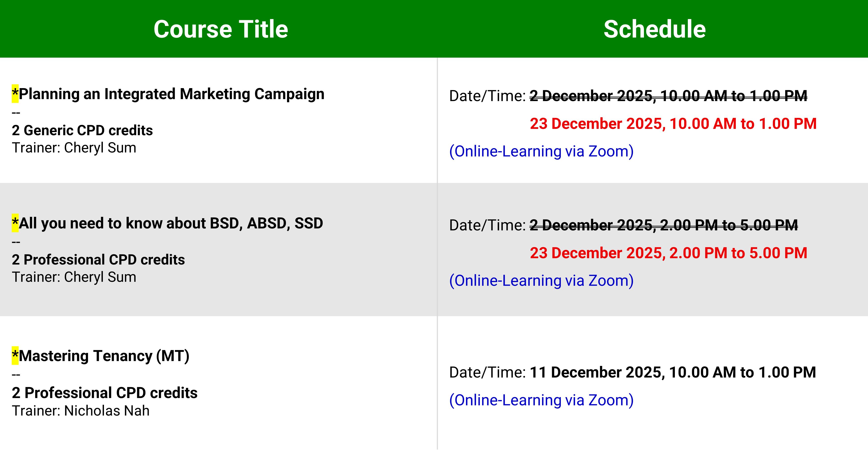868x450 pixels.
Task: Open Zoom link for BSD, ABSD, SSD course
Action: 541,281
